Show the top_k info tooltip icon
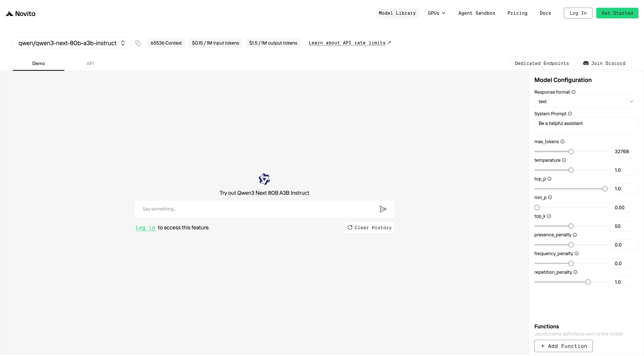 tap(549, 216)
